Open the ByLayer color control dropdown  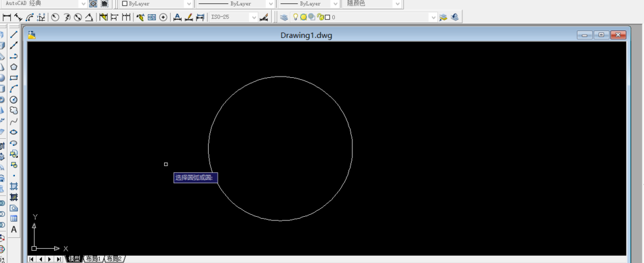[x=157, y=4]
